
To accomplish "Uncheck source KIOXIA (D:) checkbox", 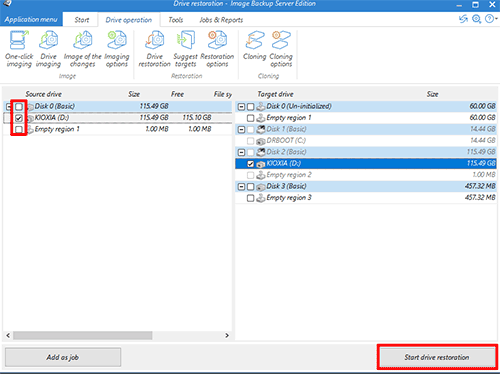I will click(x=19, y=118).
